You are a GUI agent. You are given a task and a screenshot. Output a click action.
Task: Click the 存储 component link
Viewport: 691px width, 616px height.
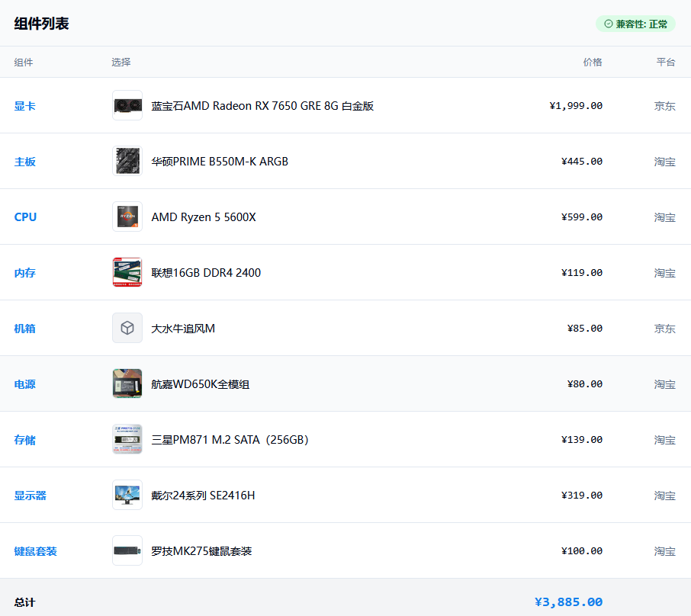coord(24,440)
